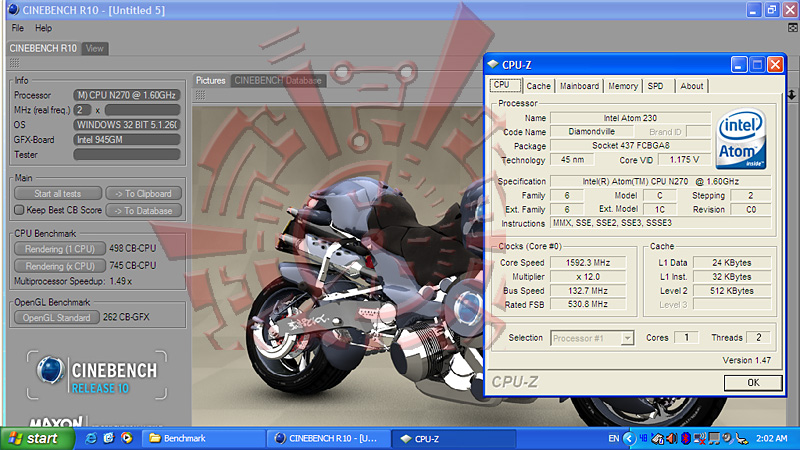Launch Windows Media Player from the quick launch

[x=127, y=438]
